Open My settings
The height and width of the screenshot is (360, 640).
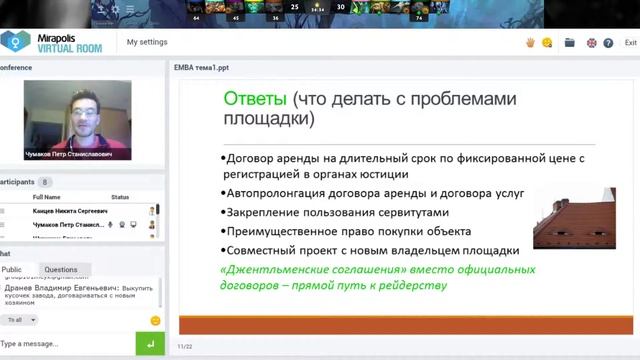pos(147,42)
